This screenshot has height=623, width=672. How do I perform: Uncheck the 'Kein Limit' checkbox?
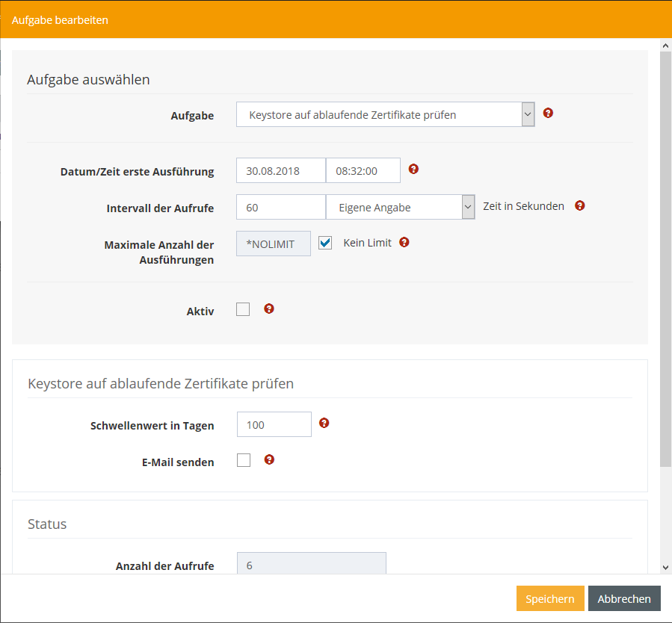325,243
